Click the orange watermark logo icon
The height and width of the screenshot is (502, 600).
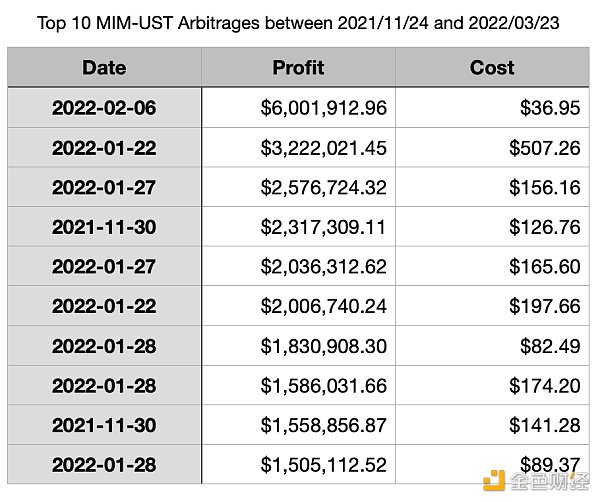(494, 480)
